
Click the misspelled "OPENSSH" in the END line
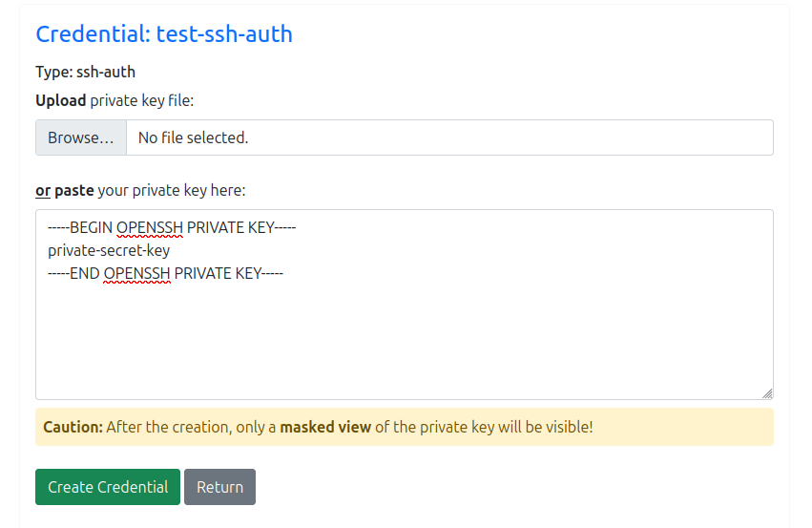coord(136,273)
